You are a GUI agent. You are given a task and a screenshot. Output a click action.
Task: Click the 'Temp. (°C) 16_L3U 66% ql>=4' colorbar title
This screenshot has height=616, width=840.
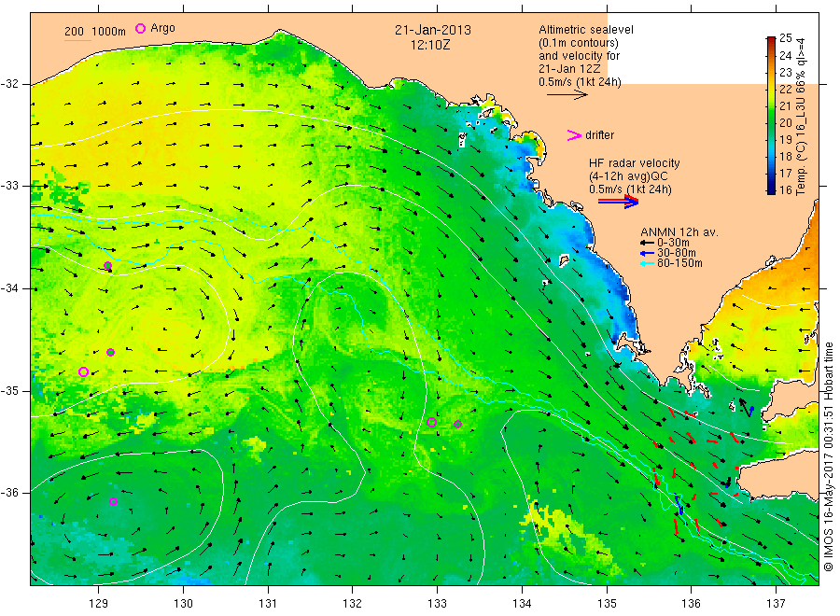pos(801,117)
